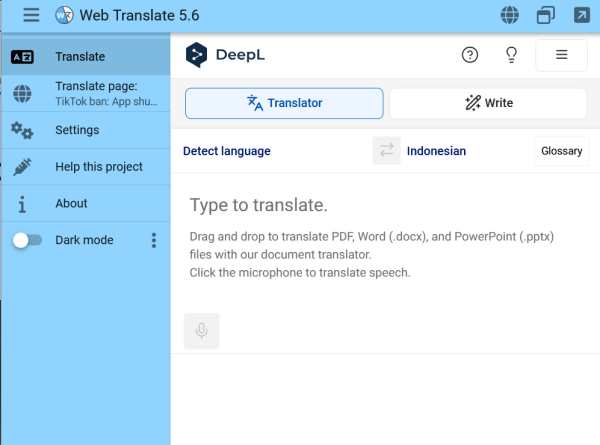The width and height of the screenshot is (600, 445).
Task: Click the open-in-new-tab arrow icon
Action: [582, 15]
